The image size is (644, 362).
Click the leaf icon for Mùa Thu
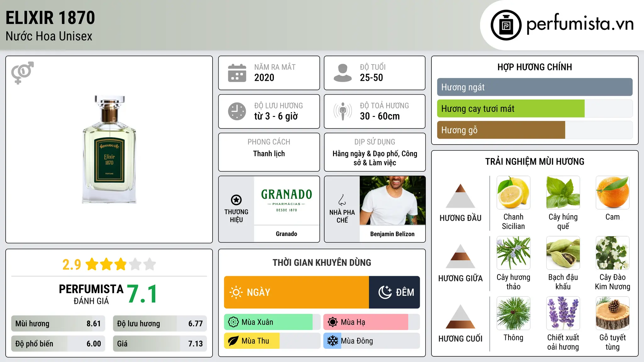[x=233, y=341]
